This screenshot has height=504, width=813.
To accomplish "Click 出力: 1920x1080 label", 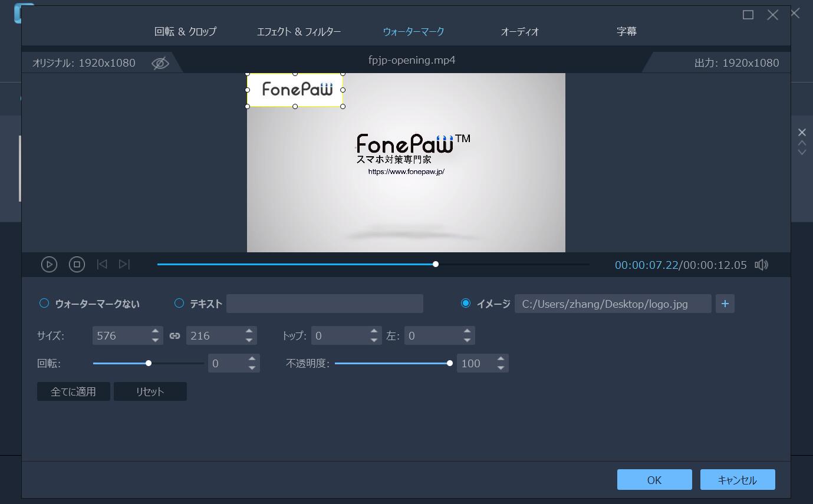I will pyautogui.click(x=736, y=63).
